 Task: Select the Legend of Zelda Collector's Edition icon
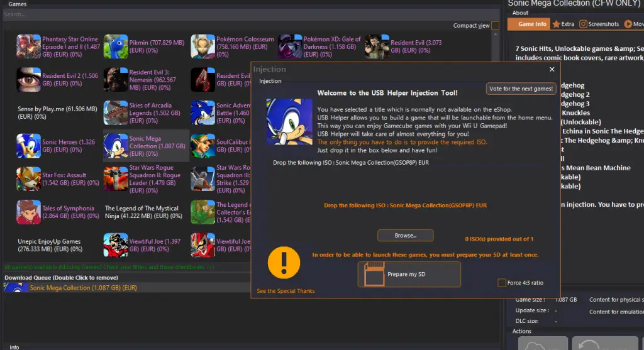point(203,212)
